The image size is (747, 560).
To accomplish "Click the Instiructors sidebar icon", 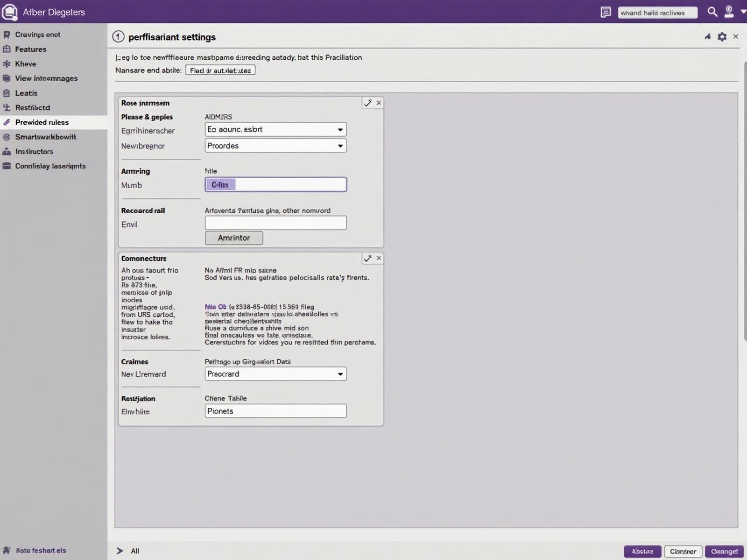I will (7, 151).
